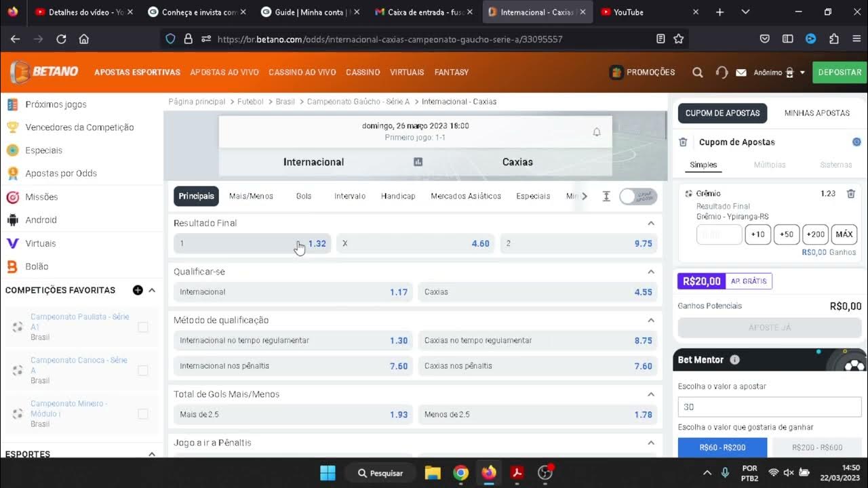The height and width of the screenshot is (488, 868).
Task: Click the Bet Mentor info icon
Action: tap(734, 360)
